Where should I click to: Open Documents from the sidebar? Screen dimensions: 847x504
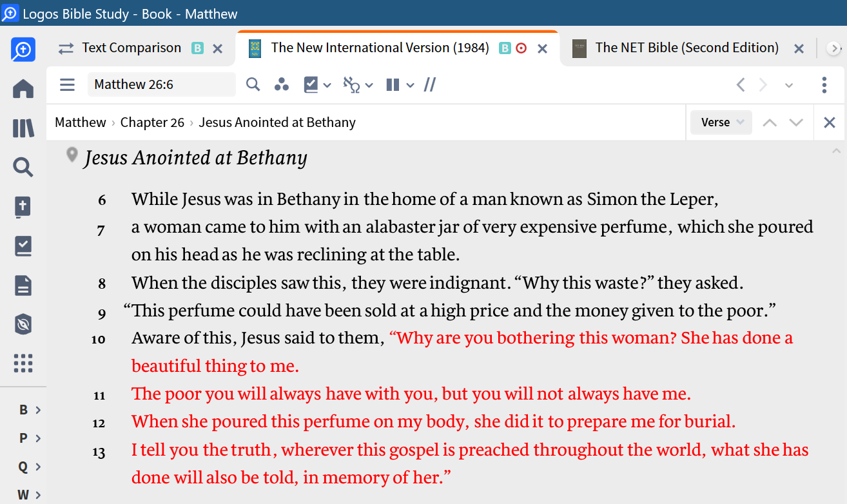(23, 285)
